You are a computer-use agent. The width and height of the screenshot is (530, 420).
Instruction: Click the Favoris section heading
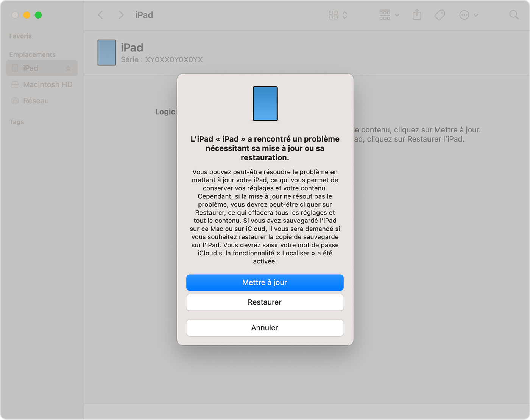(x=20, y=36)
